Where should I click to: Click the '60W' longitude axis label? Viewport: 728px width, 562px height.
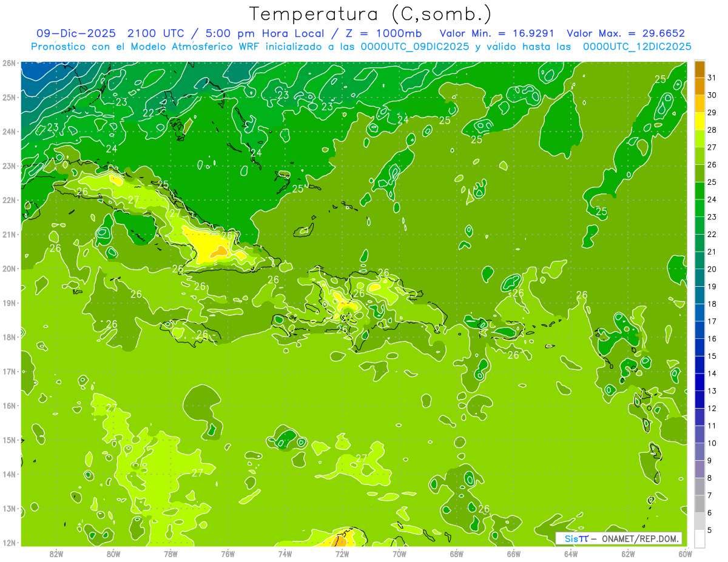[685, 554]
